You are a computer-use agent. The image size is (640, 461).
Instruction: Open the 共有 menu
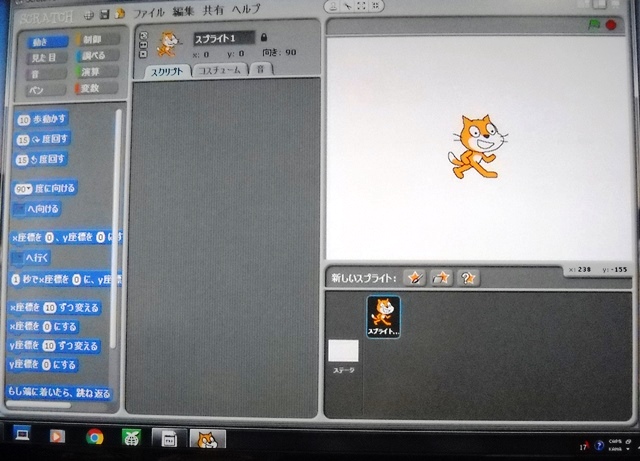pyautogui.click(x=213, y=10)
